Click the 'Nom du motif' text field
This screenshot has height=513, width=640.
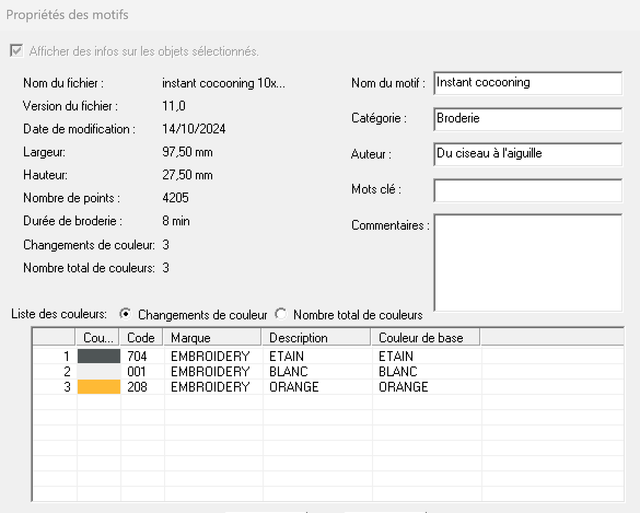coord(527,83)
